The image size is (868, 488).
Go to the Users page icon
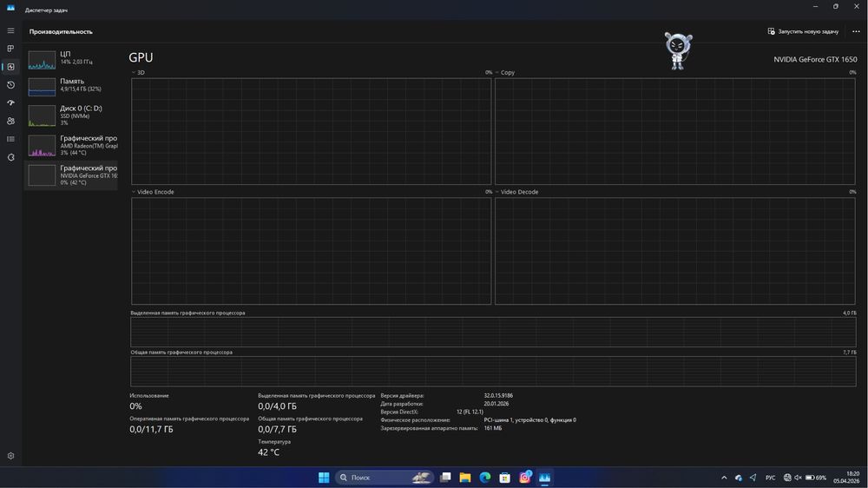click(10, 121)
